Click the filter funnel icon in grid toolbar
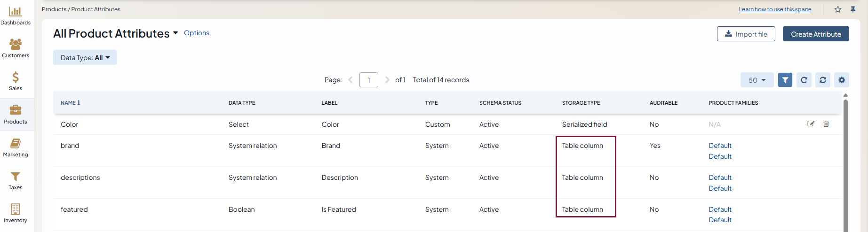The image size is (868, 232). (785, 80)
